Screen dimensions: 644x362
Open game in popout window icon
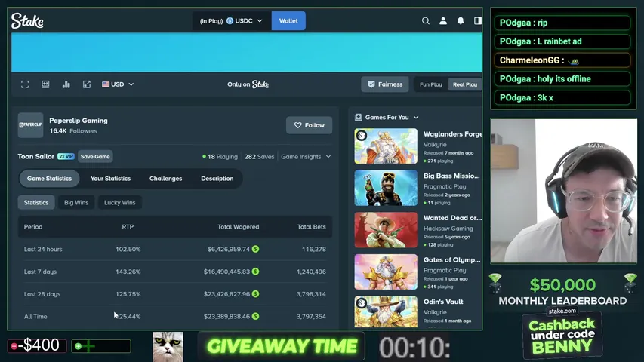coord(87,84)
